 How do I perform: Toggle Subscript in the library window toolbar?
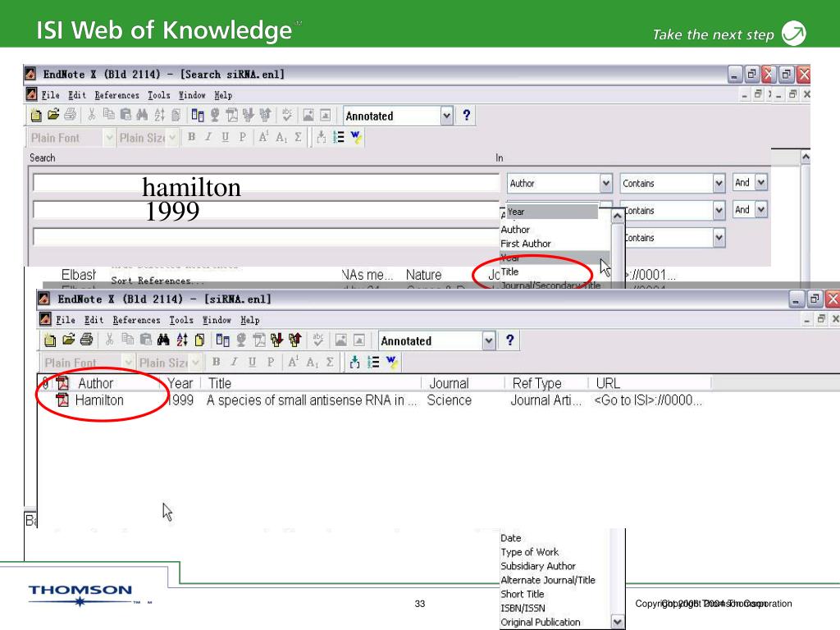312,363
